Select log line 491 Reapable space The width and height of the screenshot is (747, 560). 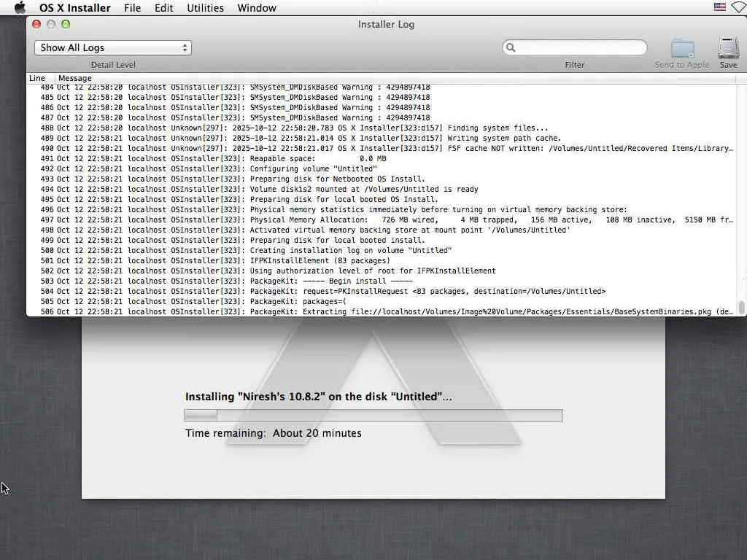click(x=381, y=158)
